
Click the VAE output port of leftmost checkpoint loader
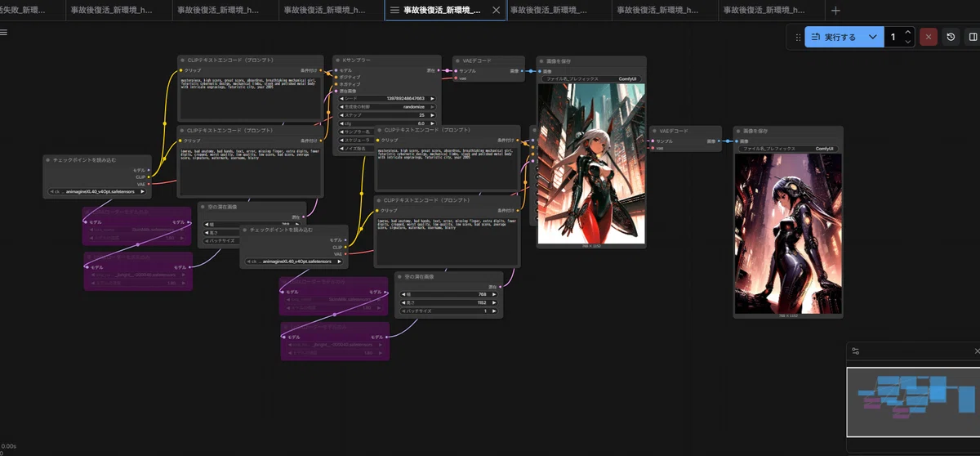(x=149, y=184)
